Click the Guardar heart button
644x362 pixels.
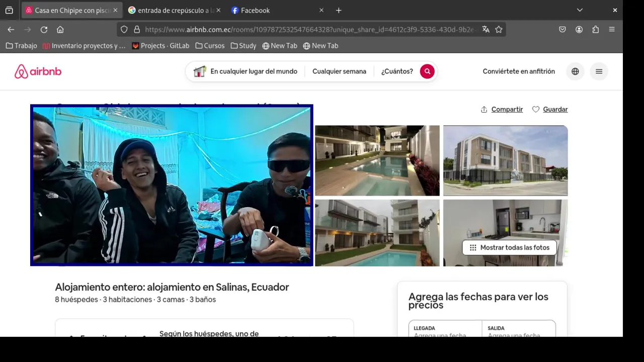tap(550, 109)
